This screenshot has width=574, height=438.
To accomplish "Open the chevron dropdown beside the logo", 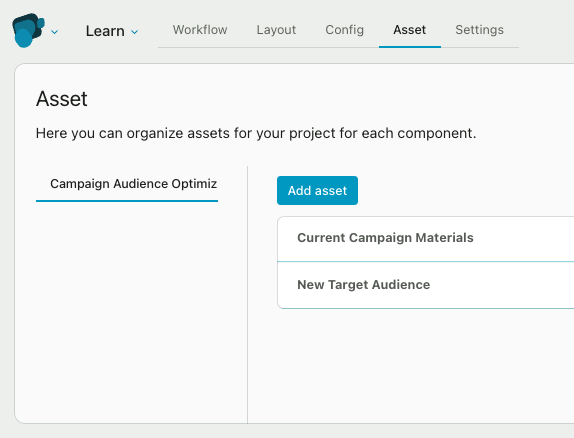I will 54,32.
